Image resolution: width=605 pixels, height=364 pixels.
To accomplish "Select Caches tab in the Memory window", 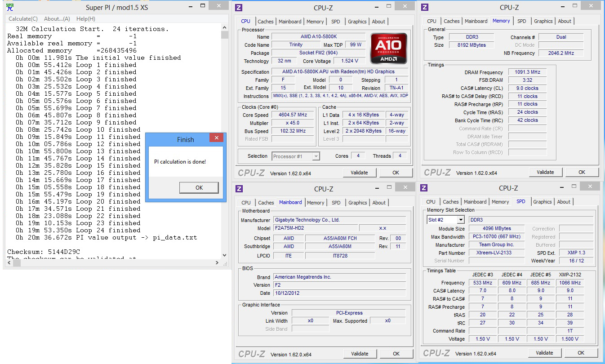I will coord(452,21).
